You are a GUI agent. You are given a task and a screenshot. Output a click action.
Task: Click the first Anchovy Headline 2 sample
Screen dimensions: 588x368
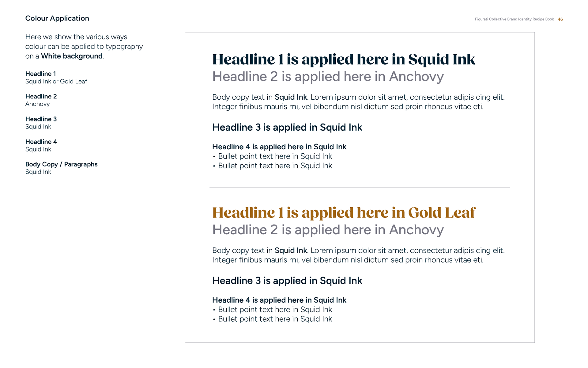pyautogui.click(x=328, y=77)
